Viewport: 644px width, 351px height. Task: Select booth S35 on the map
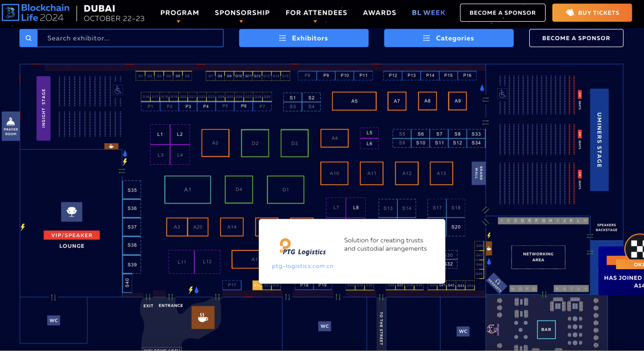(132, 190)
